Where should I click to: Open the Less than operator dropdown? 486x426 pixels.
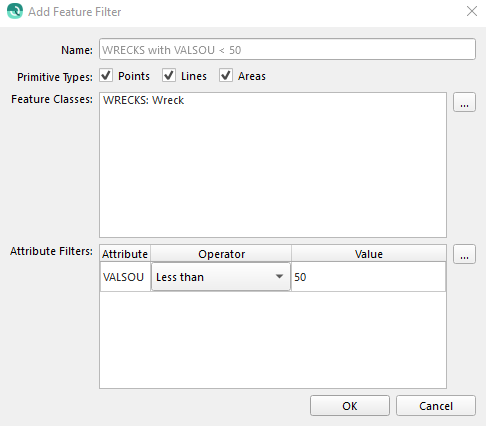click(221, 277)
